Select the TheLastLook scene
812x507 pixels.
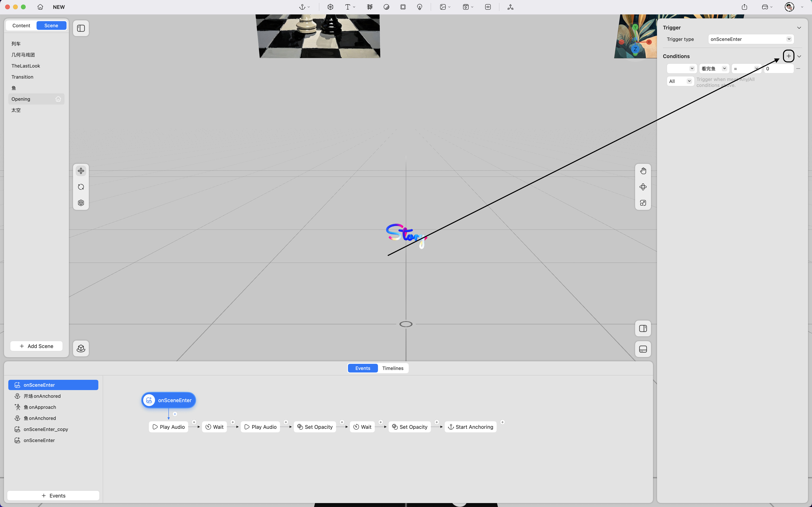click(x=26, y=66)
